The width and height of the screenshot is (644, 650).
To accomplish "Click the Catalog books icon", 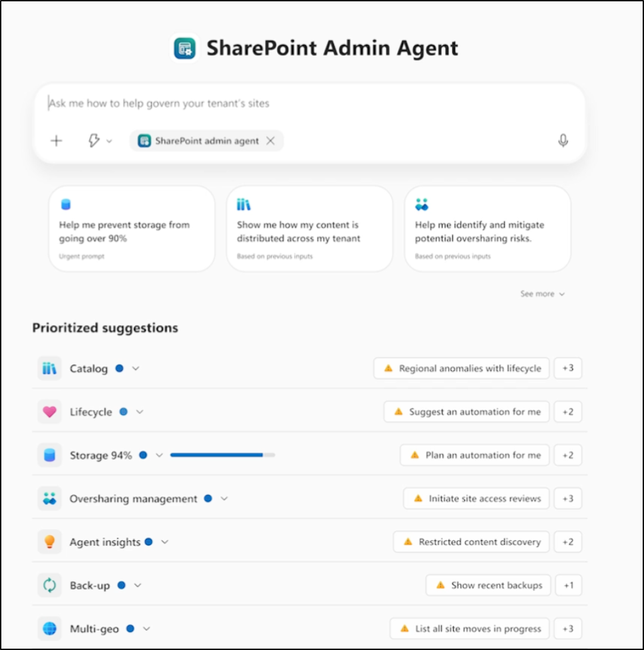I will tap(49, 369).
